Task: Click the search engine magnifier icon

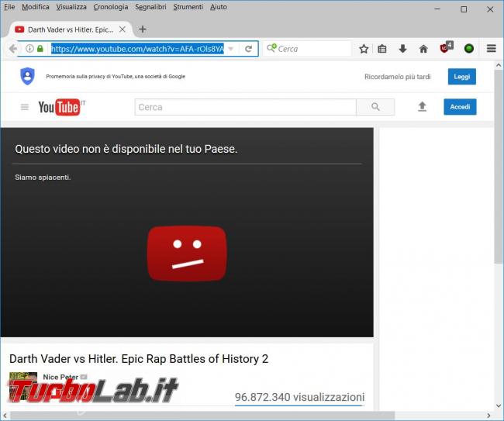Action: 271,49
